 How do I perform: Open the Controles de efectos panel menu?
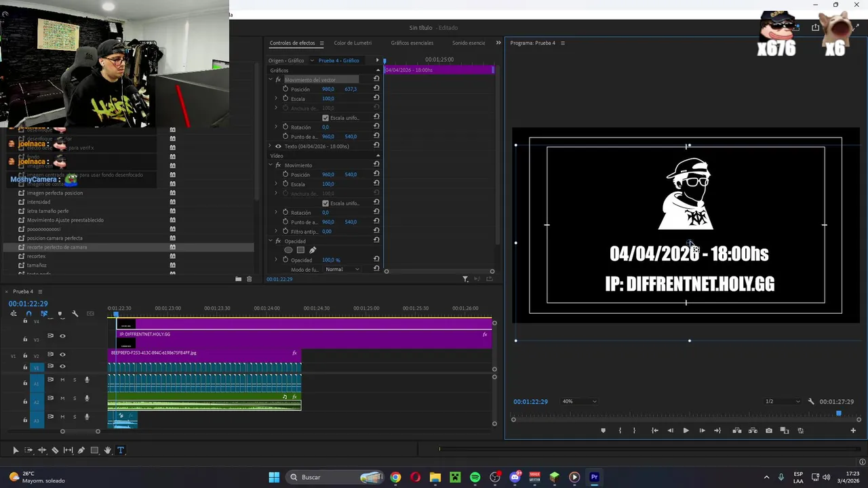click(x=321, y=43)
